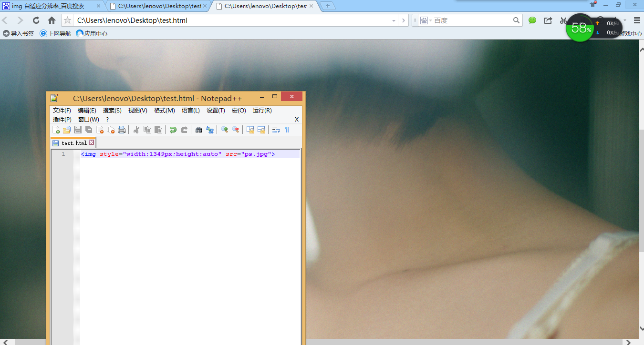Click line number 1 in the Notepad++ margin
644x345 pixels.
[63, 154]
